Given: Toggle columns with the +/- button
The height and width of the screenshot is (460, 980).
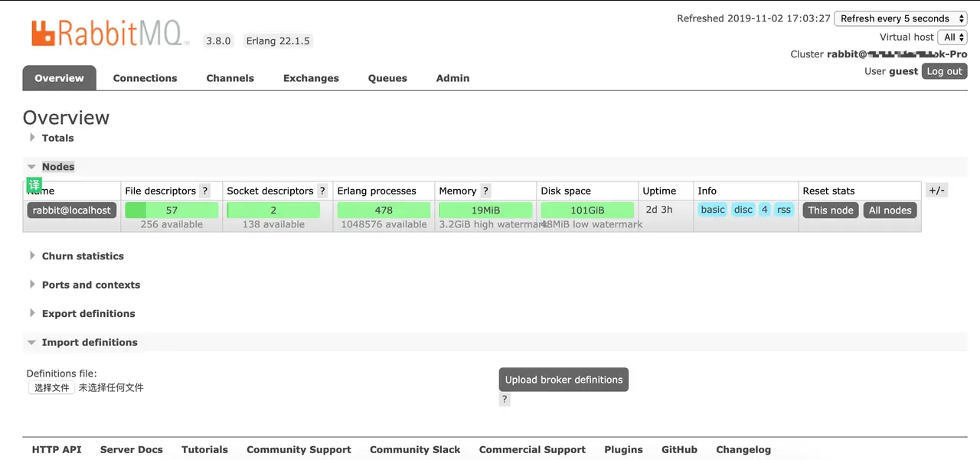Looking at the screenshot, I should pyautogui.click(x=937, y=191).
